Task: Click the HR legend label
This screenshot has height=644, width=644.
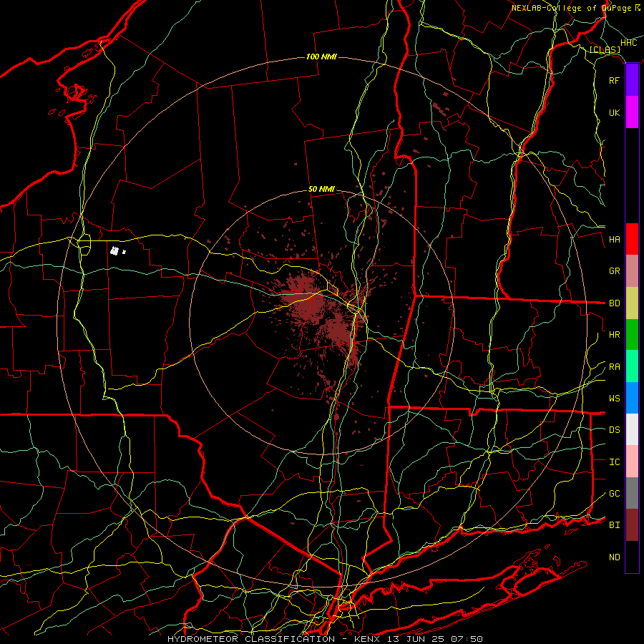Action: [614, 335]
